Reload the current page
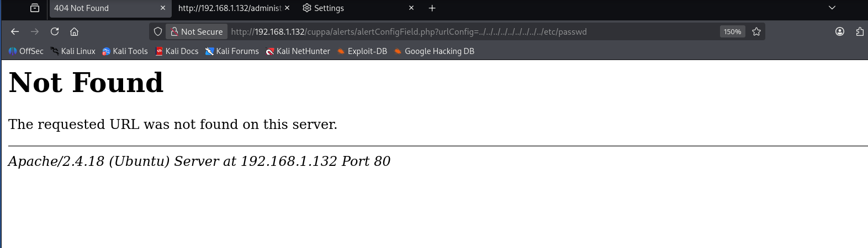Viewport: 868px width, 248px height. (55, 31)
